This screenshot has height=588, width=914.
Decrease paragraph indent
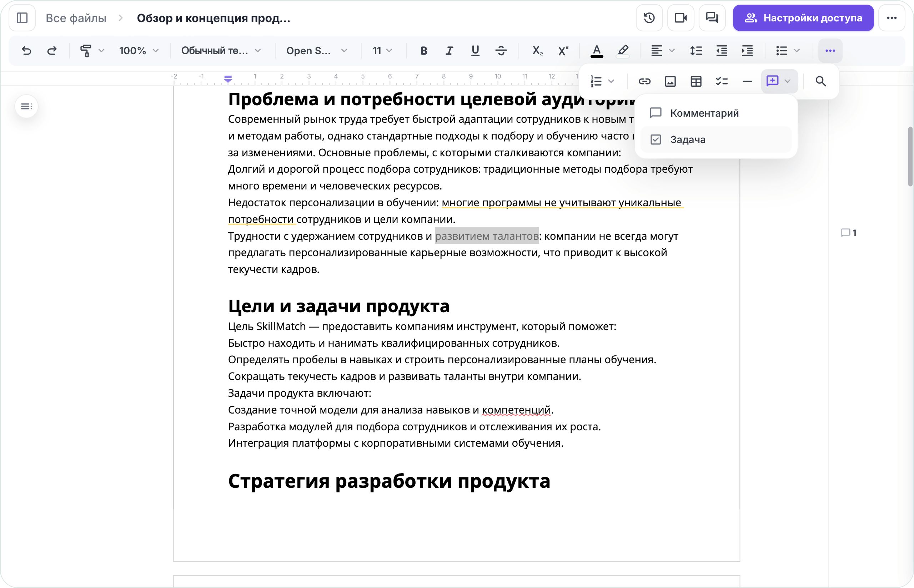tap(722, 50)
